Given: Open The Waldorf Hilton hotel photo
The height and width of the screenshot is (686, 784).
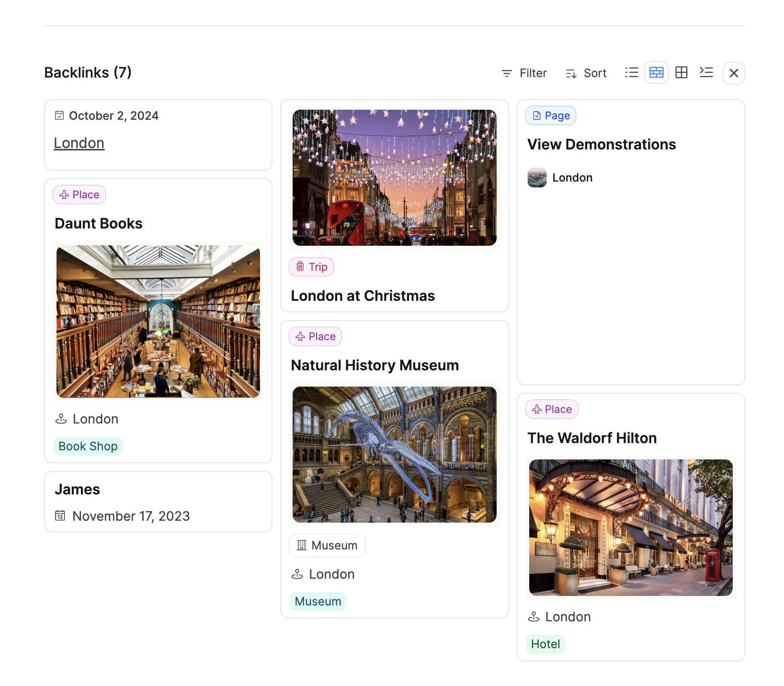Looking at the screenshot, I should tap(631, 527).
